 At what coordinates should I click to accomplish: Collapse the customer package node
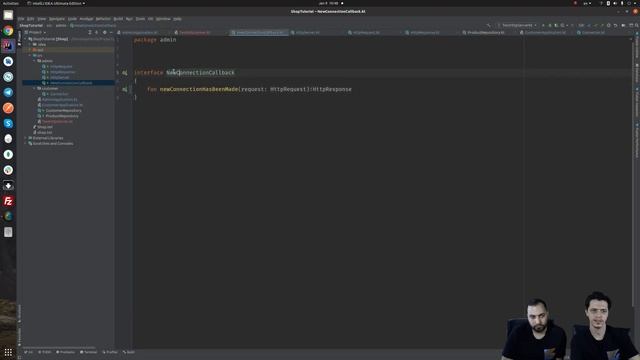click(35, 88)
